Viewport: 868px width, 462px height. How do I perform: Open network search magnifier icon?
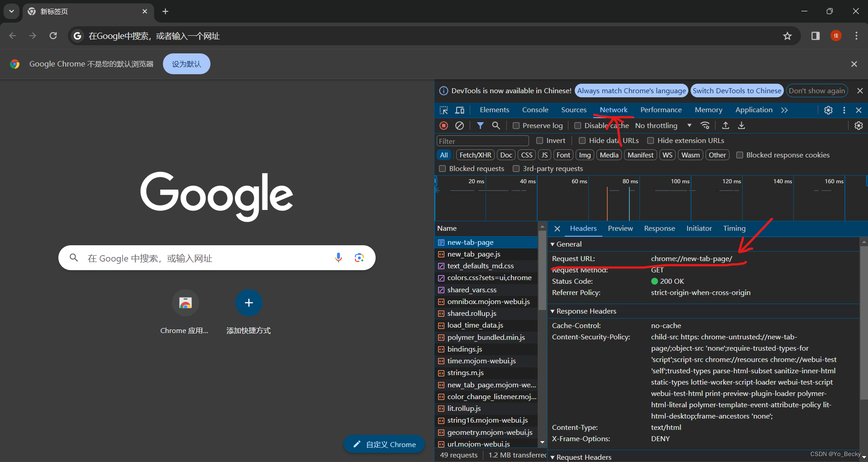coord(496,125)
